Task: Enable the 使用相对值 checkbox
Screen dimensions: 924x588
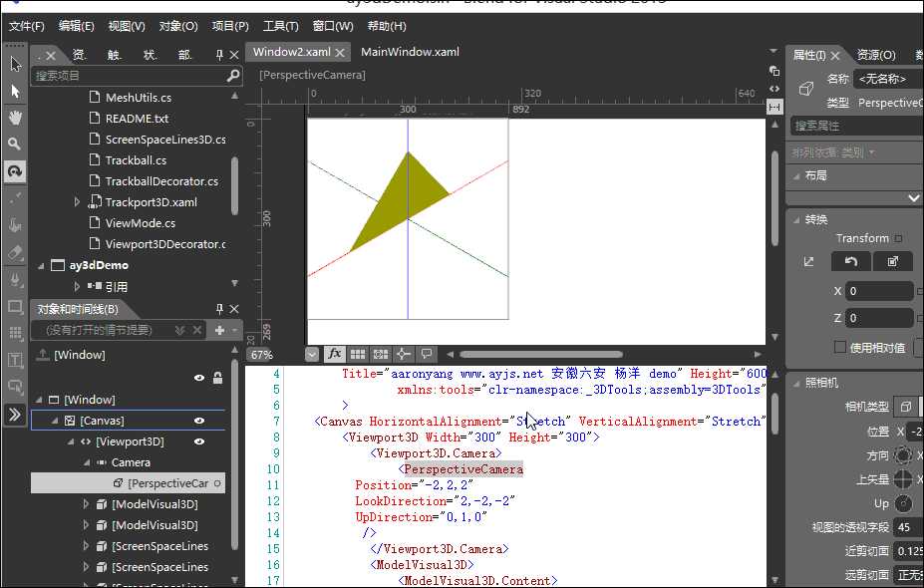Action: (x=840, y=347)
